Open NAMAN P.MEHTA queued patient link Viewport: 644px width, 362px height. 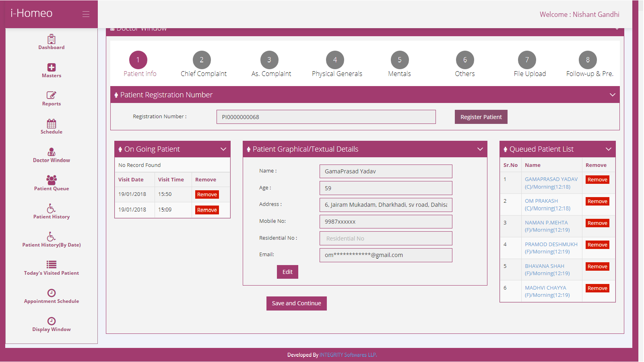(x=547, y=226)
